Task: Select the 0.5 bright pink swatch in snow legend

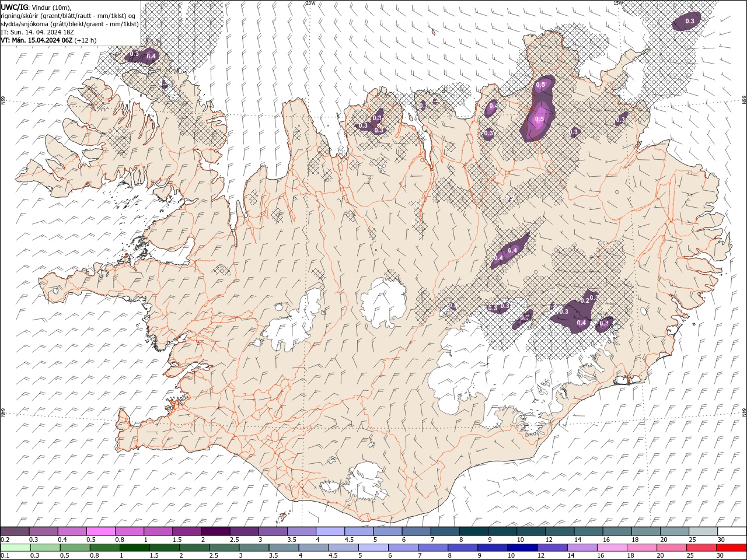Action: [x=101, y=531]
